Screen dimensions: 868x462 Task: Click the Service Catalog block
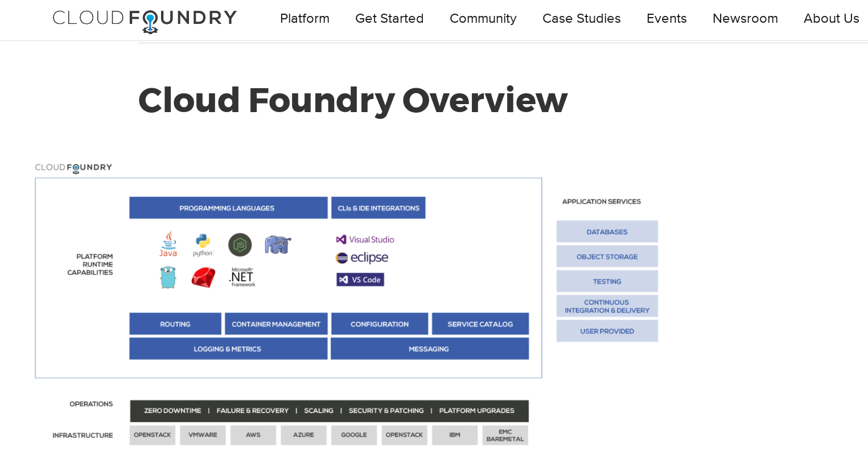click(480, 324)
